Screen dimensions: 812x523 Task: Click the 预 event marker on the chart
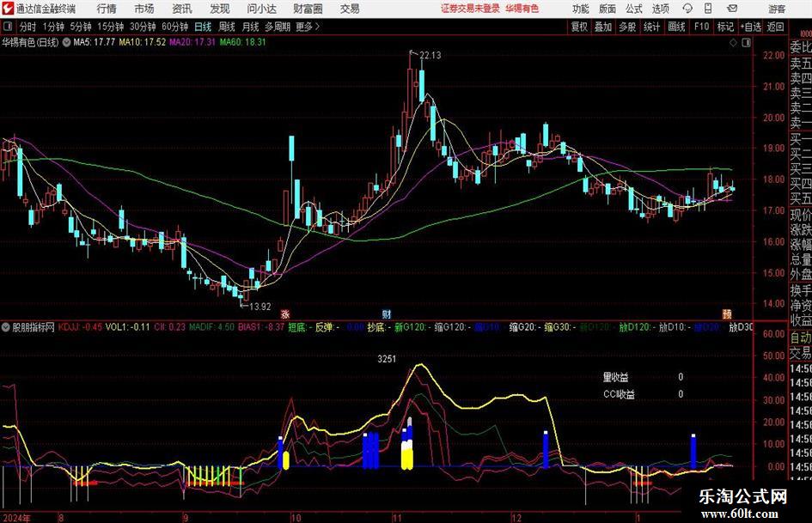click(x=727, y=313)
